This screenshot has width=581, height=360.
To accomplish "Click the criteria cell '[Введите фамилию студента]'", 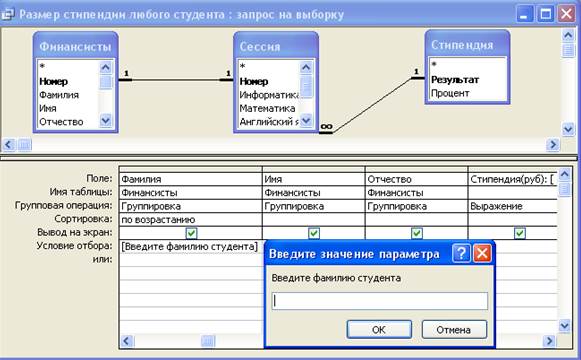I will [190, 246].
